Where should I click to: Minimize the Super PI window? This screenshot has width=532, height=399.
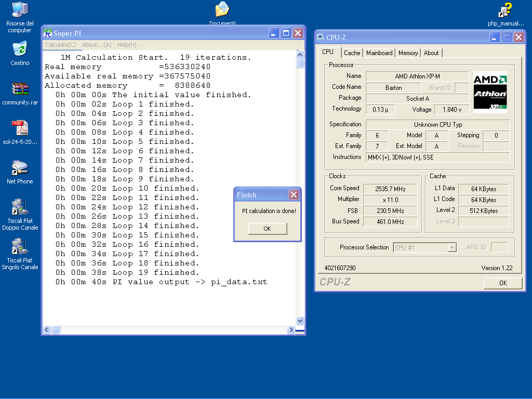point(274,33)
